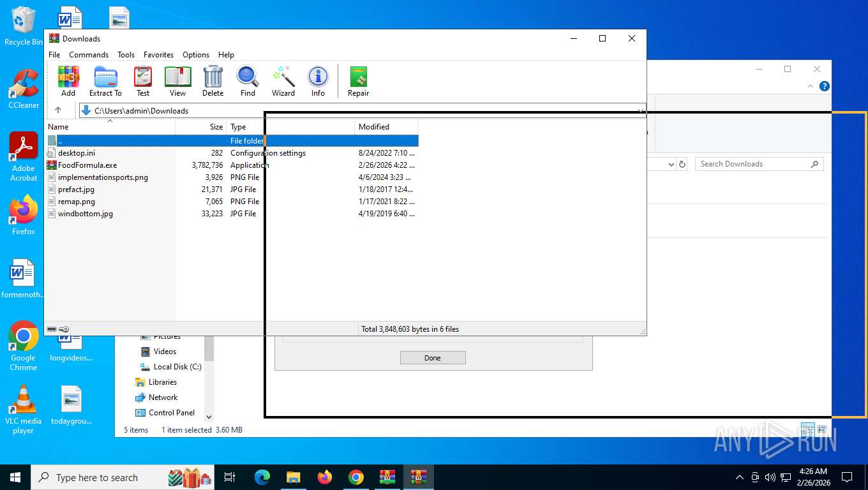Open the Firefox desktop shortcut

(x=24, y=216)
